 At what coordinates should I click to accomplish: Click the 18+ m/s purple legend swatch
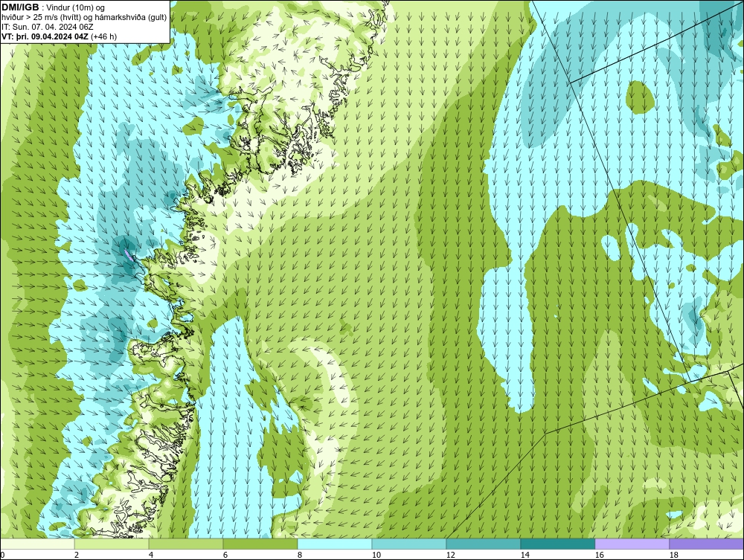tap(706, 544)
